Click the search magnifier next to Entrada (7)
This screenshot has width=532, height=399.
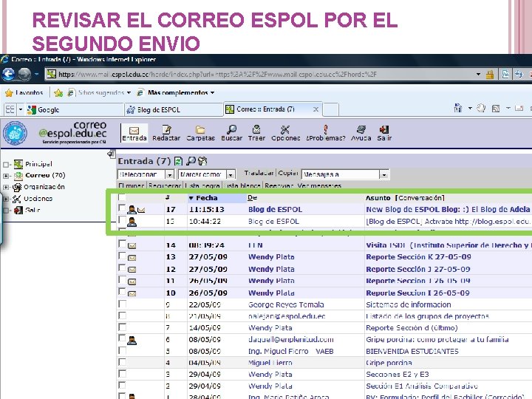click(191, 161)
